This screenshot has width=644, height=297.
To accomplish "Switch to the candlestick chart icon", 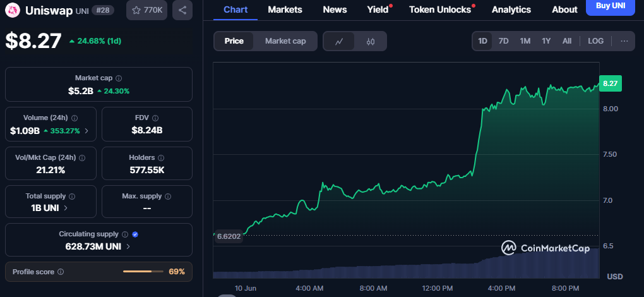I will pyautogui.click(x=371, y=41).
